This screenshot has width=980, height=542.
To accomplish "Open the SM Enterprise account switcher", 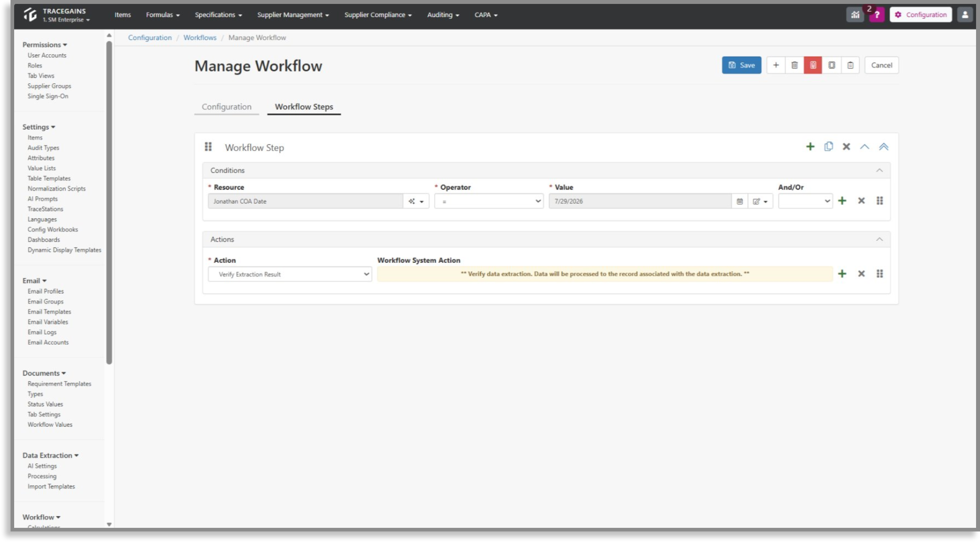I will tap(66, 20).
